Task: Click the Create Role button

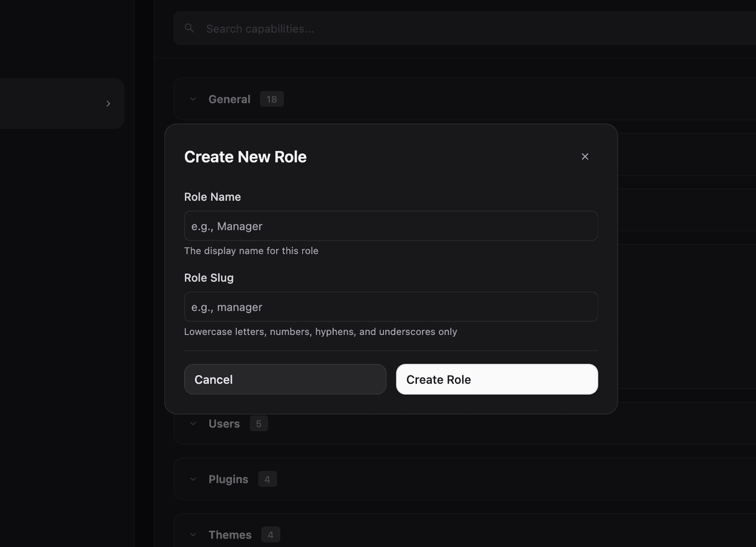Action: tap(496, 379)
